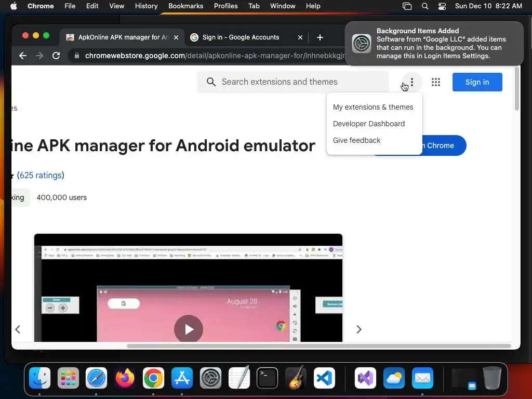
Task: Switch to the ApkOnline APK manager tab
Action: click(x=122, y=37)
